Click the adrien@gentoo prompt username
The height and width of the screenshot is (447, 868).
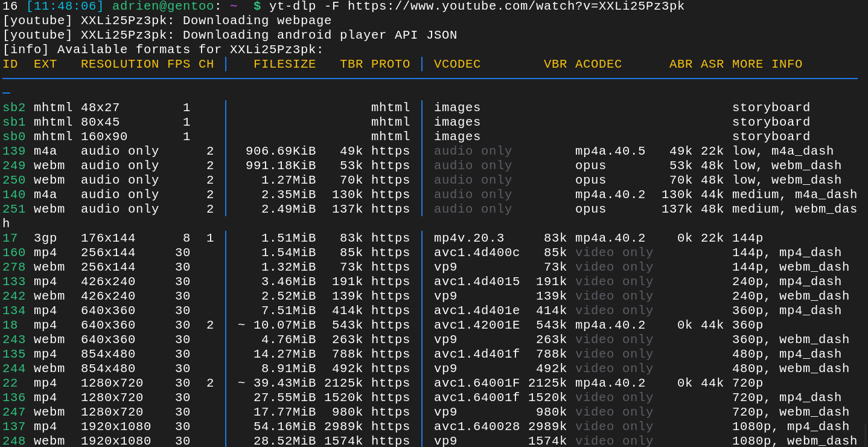pyautogui.click(x=164, y=6)
